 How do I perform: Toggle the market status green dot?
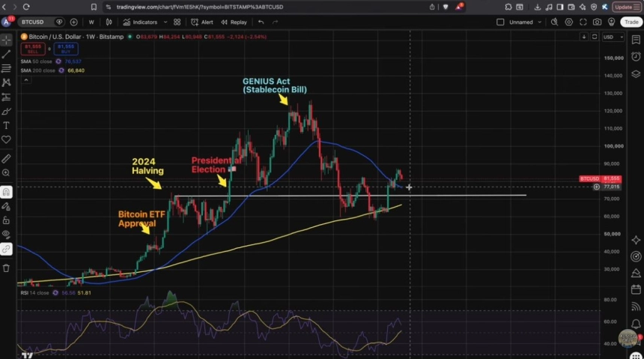pyautogui.click(x=130, y=37)
